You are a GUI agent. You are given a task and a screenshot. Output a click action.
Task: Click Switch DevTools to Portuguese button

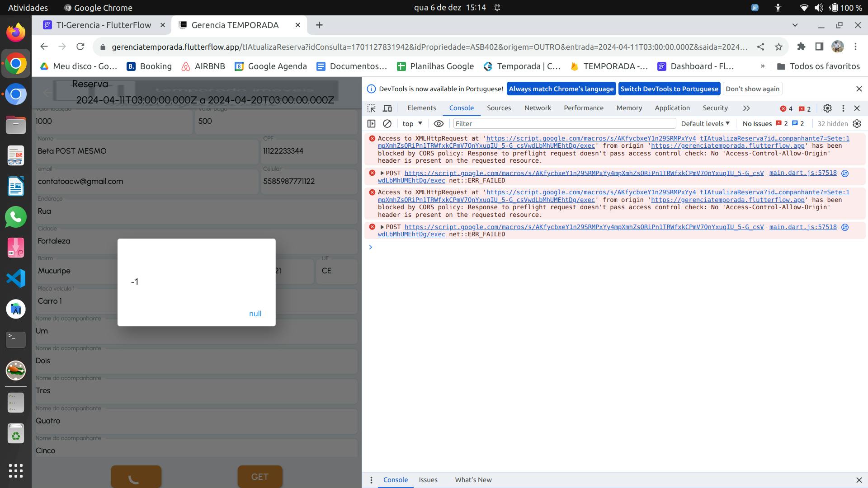point(669,89)
